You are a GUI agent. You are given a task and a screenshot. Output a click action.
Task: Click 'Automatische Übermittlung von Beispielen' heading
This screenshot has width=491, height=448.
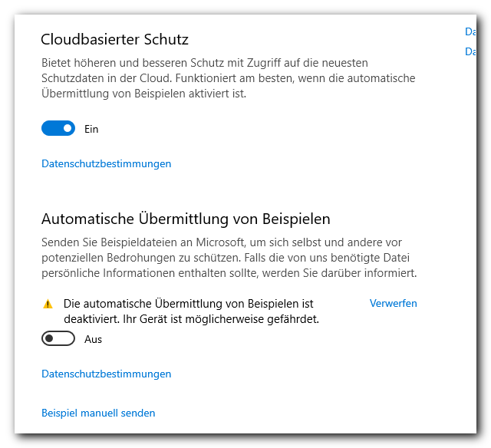pyautogui.click(x=186, y=219)
